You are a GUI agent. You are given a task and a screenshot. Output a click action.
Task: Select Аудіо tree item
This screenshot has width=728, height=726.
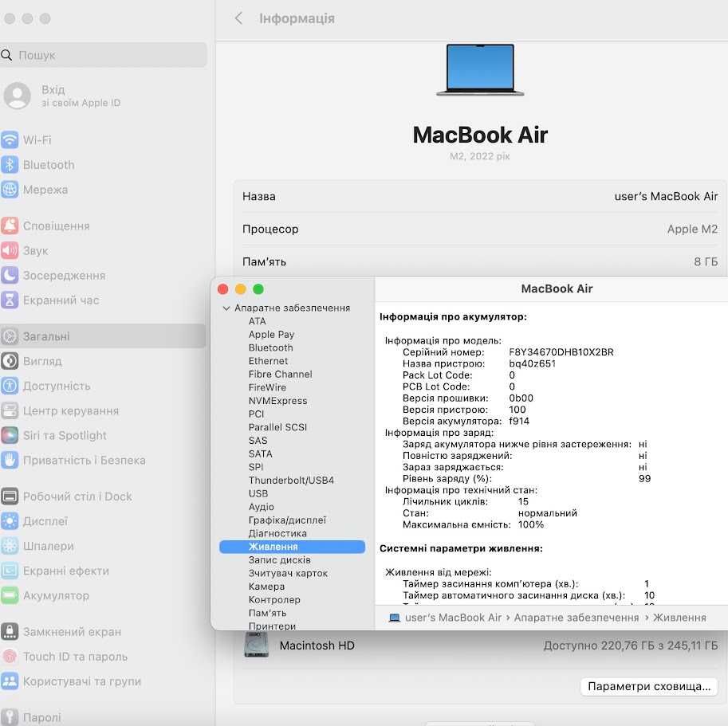pos(261,507)
